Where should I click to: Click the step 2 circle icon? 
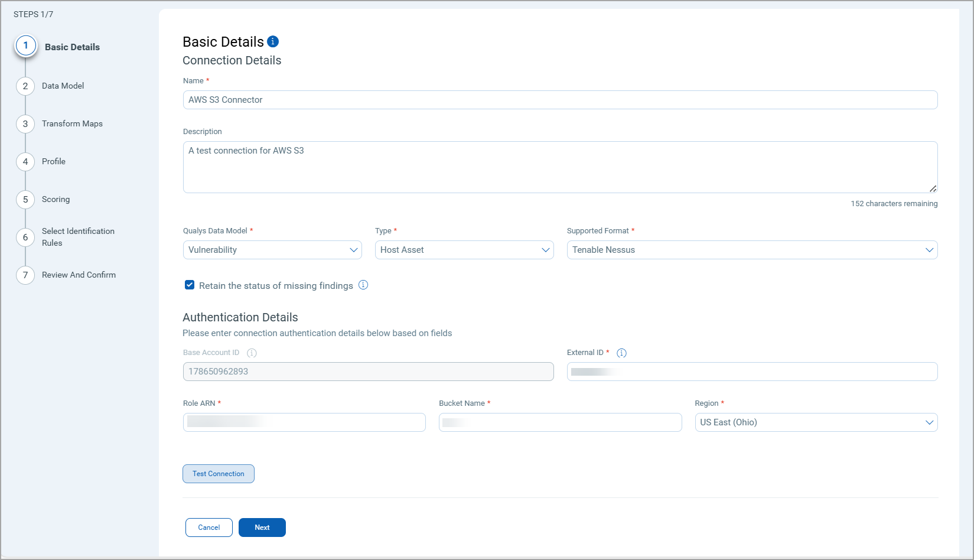25,86
